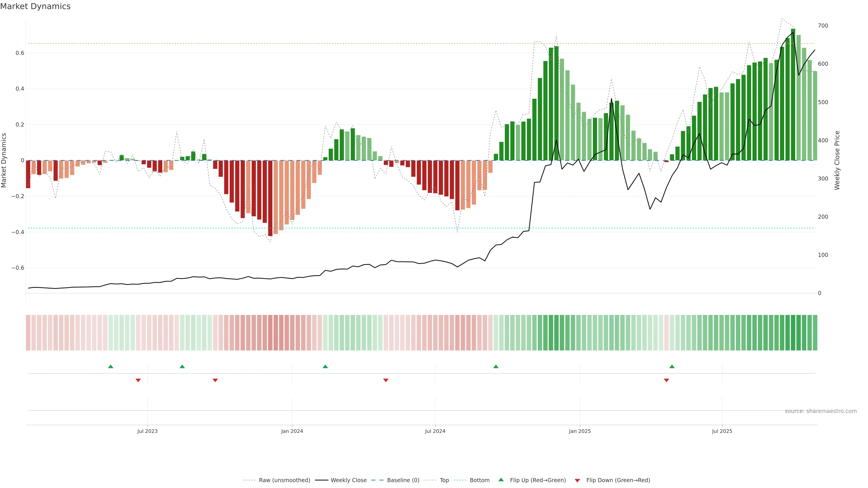Image resolution: width=868 pixels, height=488 pixels.
Task: Click the Jan 2025 x-axis label
Action: 580,431
